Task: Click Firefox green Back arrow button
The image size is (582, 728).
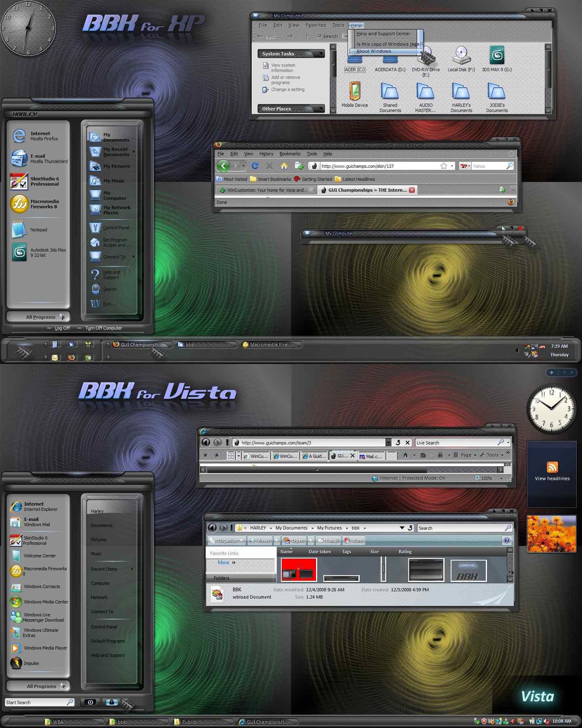Action: [x=224, y=166]
